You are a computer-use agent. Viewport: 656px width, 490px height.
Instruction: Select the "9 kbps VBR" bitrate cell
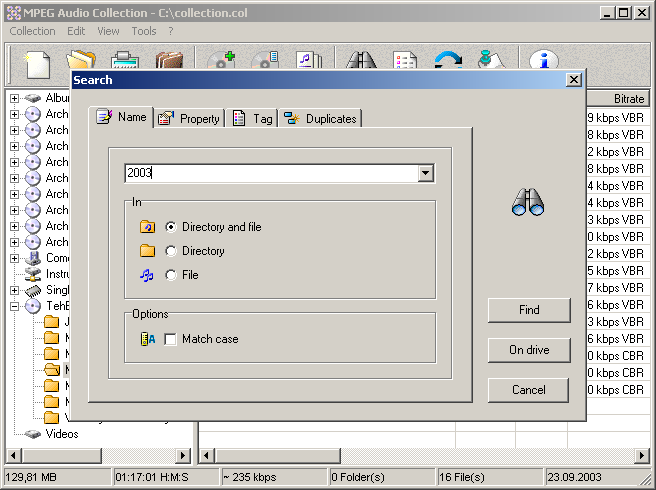[x=615, y=118]
